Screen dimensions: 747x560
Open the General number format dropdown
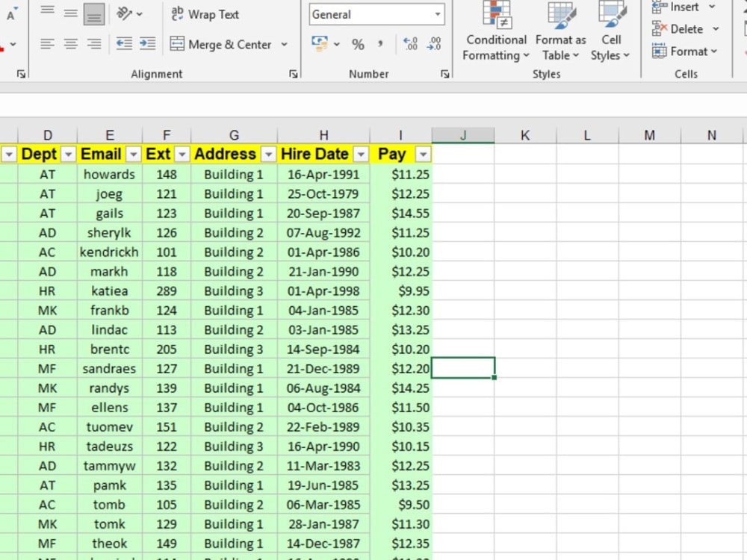[x=437, y=14]
